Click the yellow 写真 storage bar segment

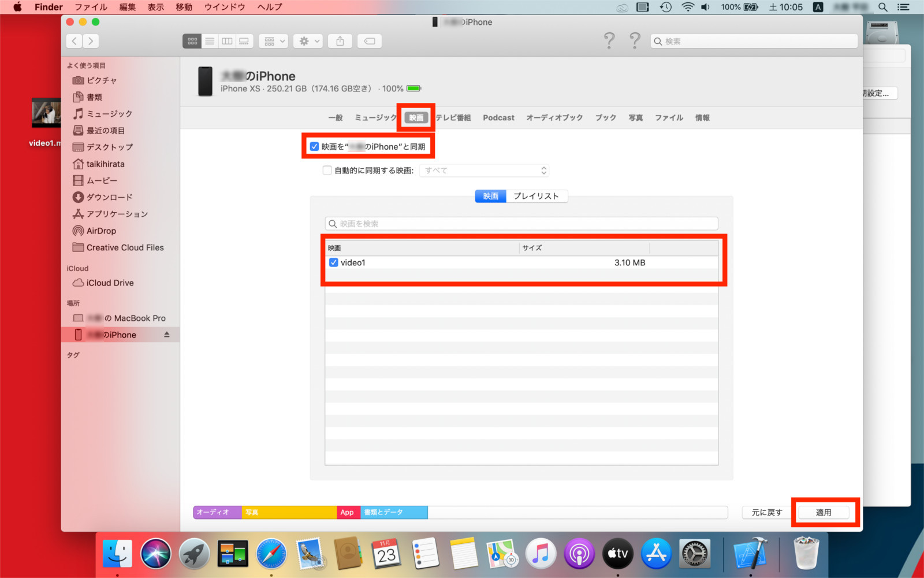point(289,513)
